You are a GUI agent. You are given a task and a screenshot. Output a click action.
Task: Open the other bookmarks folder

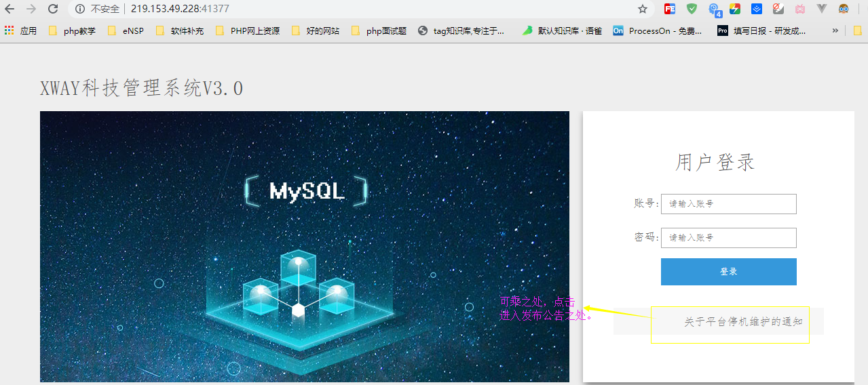858,31
